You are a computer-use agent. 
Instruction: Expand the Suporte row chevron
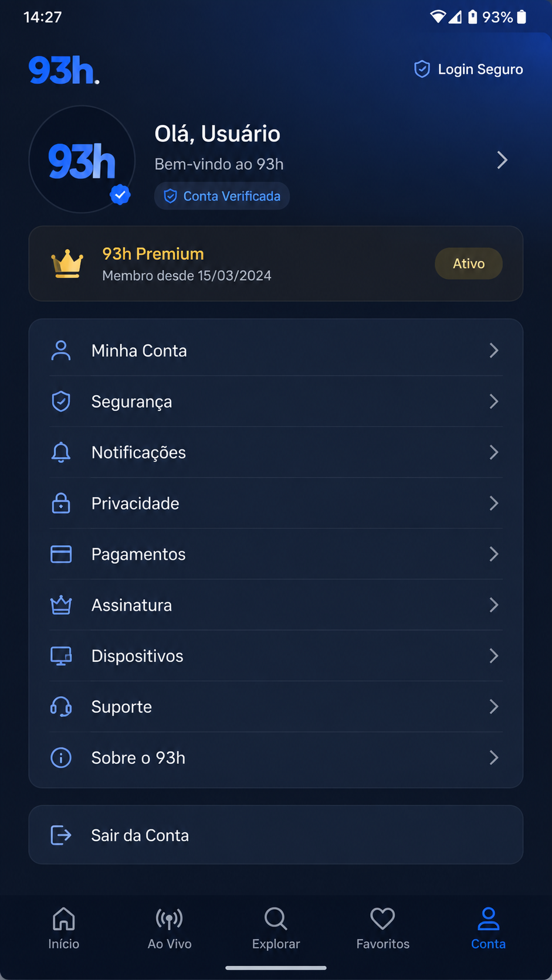[494, 707]
